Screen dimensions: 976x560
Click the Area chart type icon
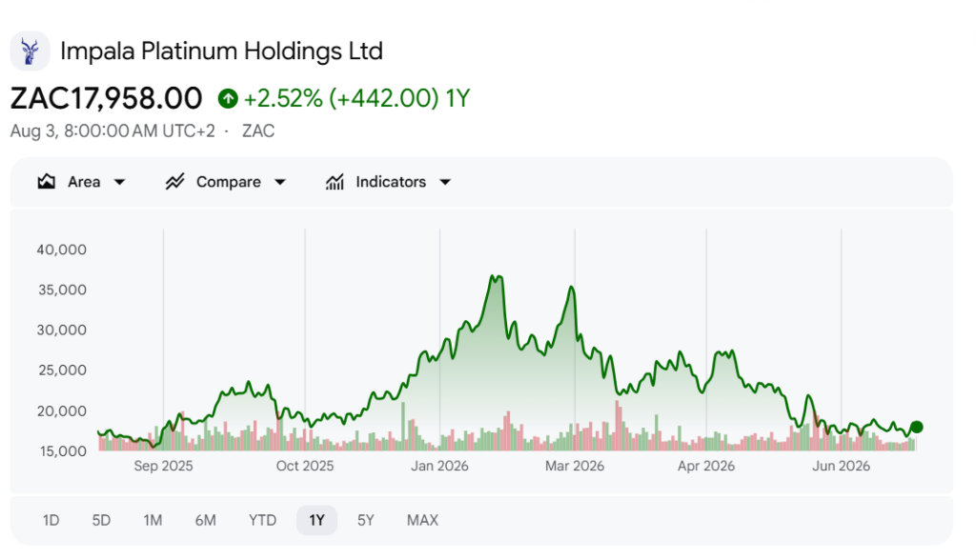click(x=46, y=182)
